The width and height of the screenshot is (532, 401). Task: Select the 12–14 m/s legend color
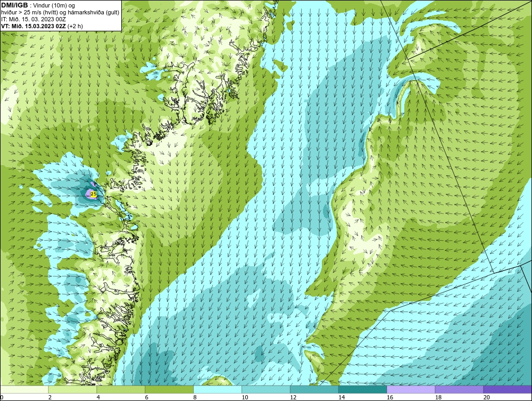(x=314, y=389)
